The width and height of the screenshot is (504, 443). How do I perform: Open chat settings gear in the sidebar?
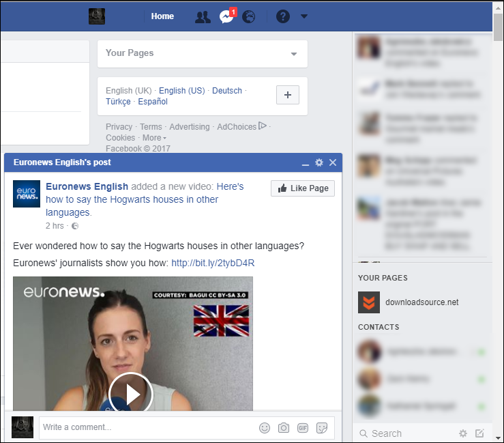(463, 433)
